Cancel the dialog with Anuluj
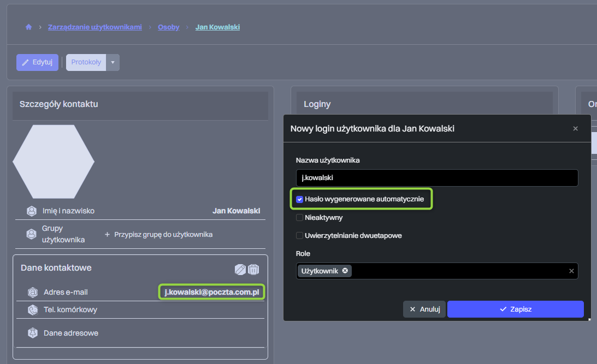 (424, 309)
